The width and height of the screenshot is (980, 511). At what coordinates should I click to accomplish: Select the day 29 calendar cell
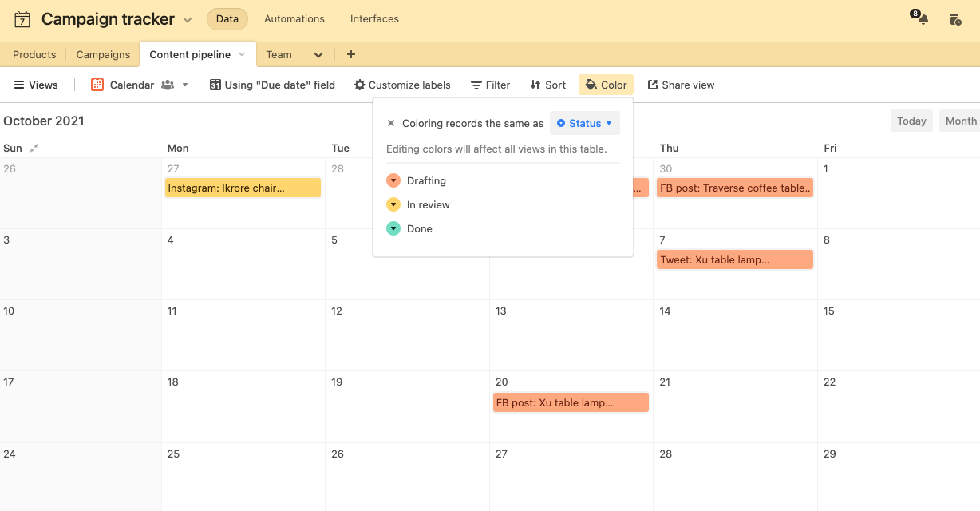click(x=899, y=477)
